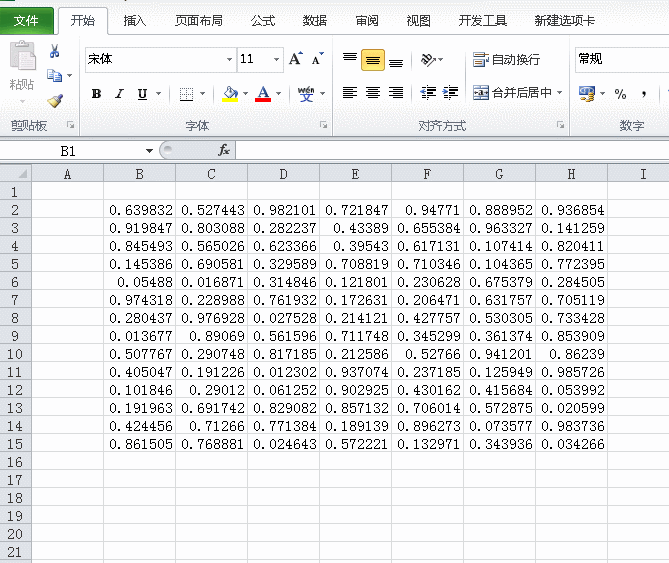Select the Format Painter brush

[55, 101]
